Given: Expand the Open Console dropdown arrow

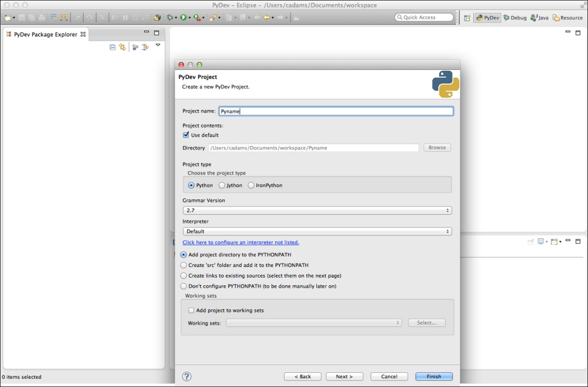Looking at the screenshot, I should (560, 242).
